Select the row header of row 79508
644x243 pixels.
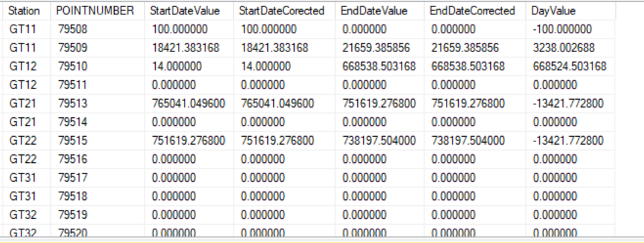click(x=1, y=29)
